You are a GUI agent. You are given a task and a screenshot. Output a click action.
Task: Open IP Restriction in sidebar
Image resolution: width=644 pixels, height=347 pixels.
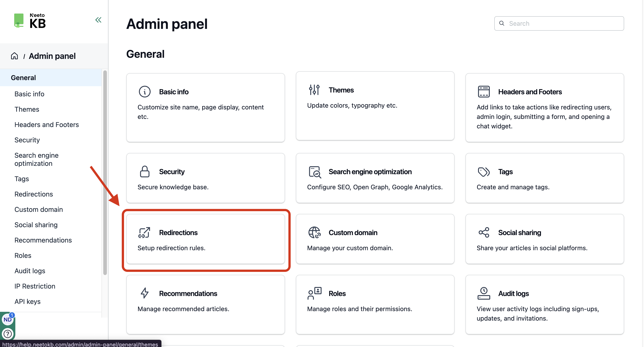coord(35,286)
